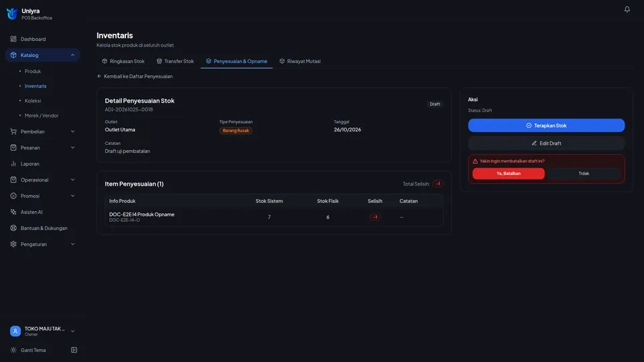644x362 pixels.
Task: Expand the Pembelian menu chevron
Action: point(72,131)
